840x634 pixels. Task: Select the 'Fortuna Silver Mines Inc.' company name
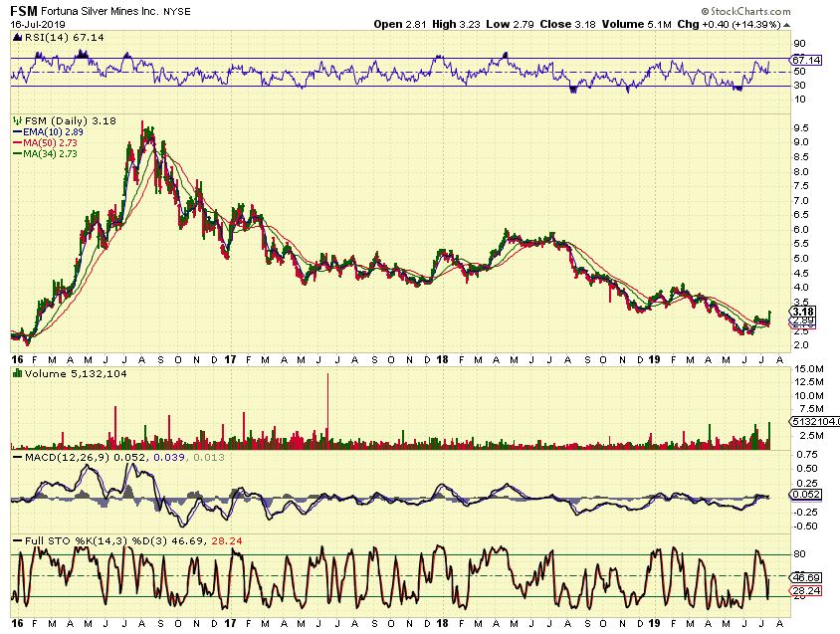click(100, 11)
